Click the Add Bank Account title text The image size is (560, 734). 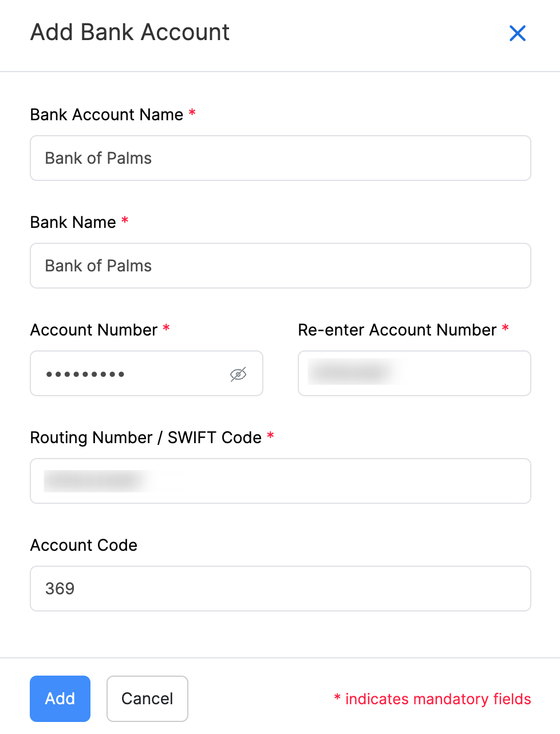(x=129, y=32)
